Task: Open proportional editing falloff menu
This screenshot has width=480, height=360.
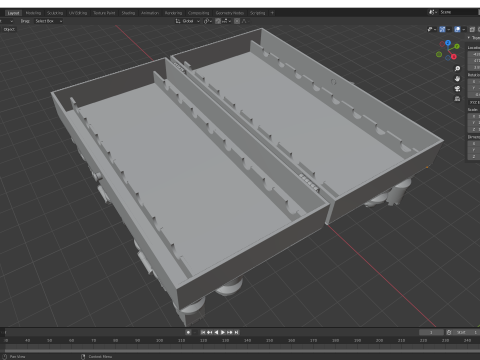Action: point(245,21)
